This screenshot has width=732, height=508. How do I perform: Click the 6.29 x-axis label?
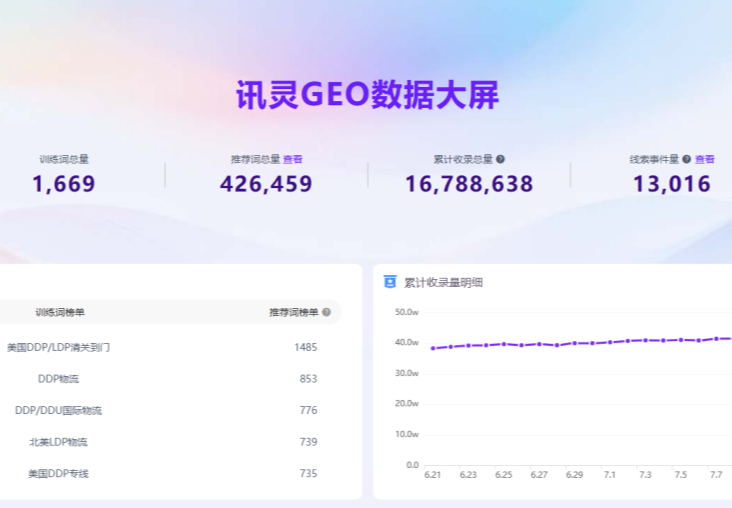coord(574,475)
